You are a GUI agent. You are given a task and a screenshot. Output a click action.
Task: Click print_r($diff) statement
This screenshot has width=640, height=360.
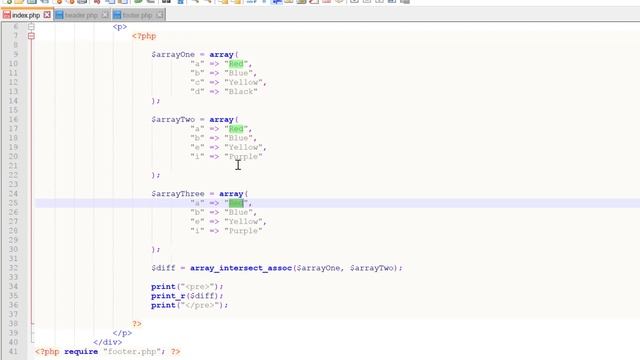pos(187,296)
